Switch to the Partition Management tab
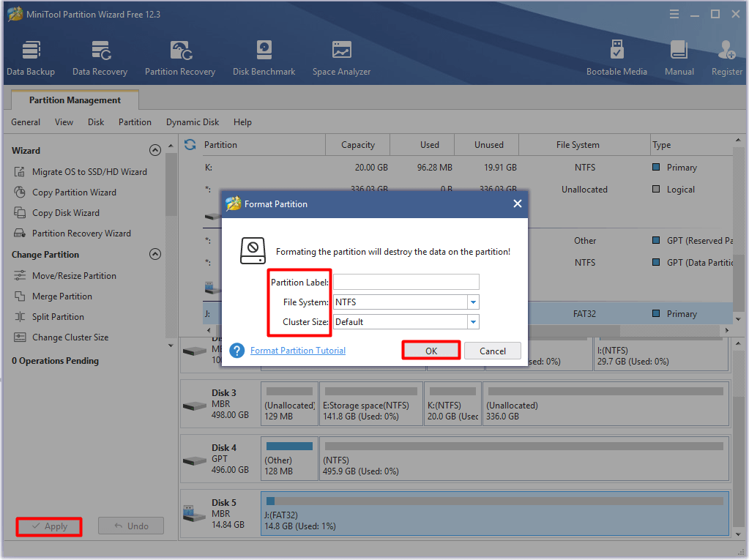 click(x=75, y=100)
